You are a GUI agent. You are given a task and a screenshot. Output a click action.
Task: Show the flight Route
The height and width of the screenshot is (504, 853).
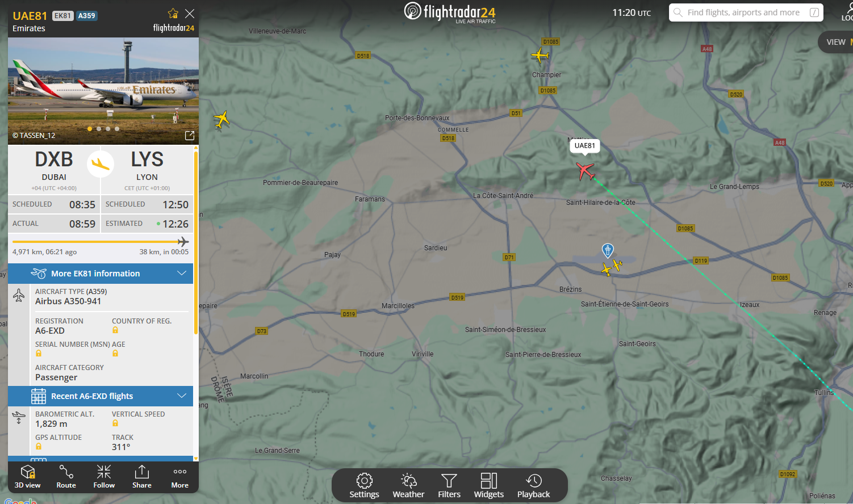[66, 477]
